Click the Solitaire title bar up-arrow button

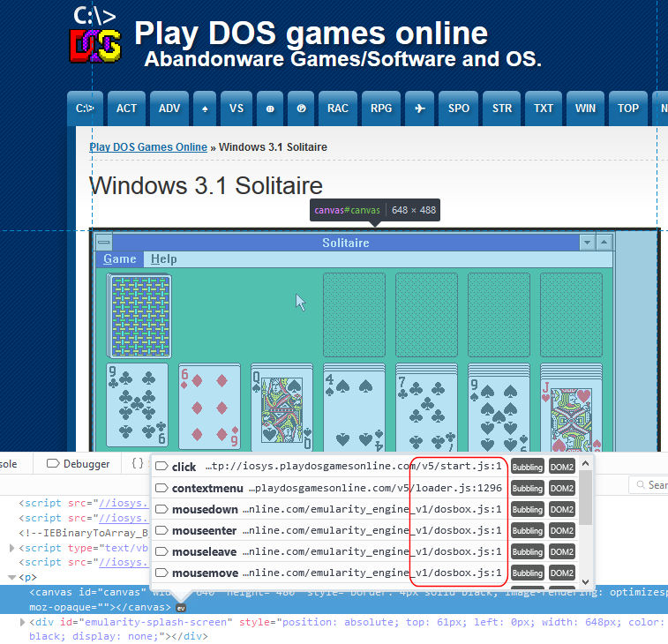(604, 243)
